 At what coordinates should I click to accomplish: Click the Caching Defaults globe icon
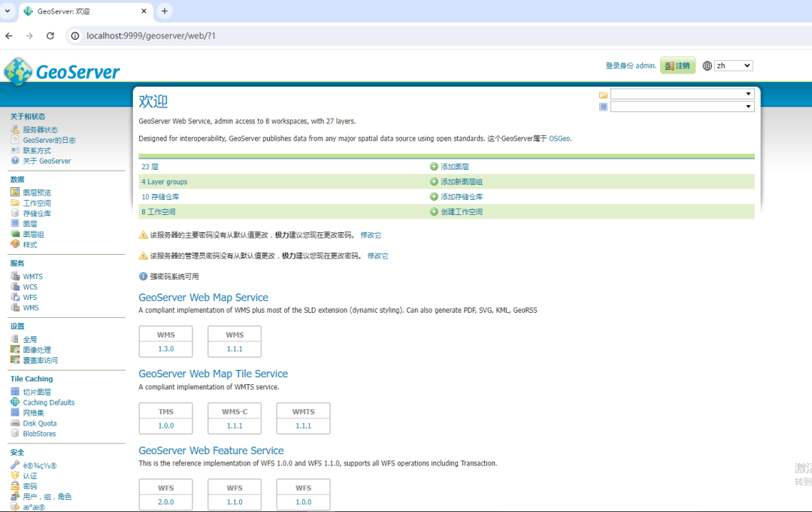click(15, 401)
